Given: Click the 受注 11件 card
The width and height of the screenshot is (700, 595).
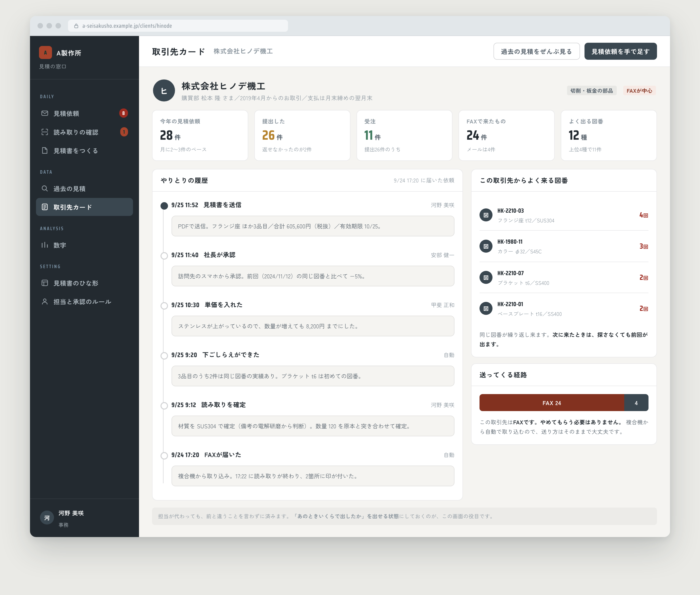Looking at the screenshot, I should click(404, 136).
